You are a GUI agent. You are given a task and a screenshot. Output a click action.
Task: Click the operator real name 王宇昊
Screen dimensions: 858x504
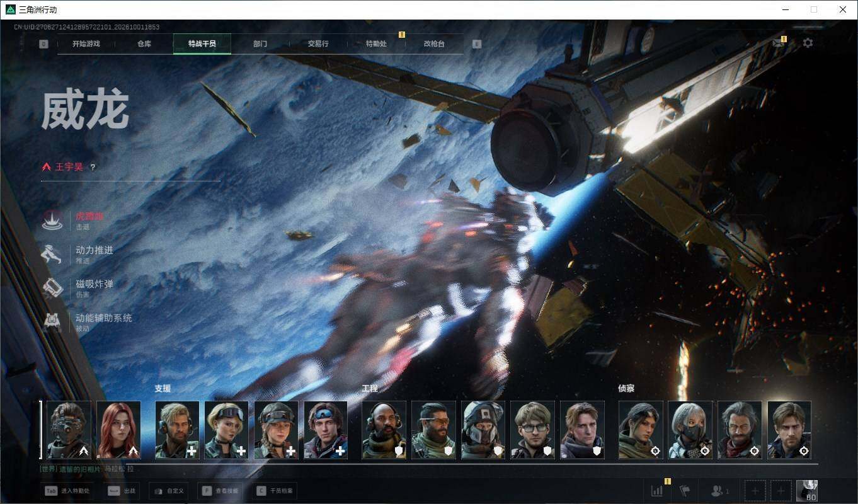point(69,168)
